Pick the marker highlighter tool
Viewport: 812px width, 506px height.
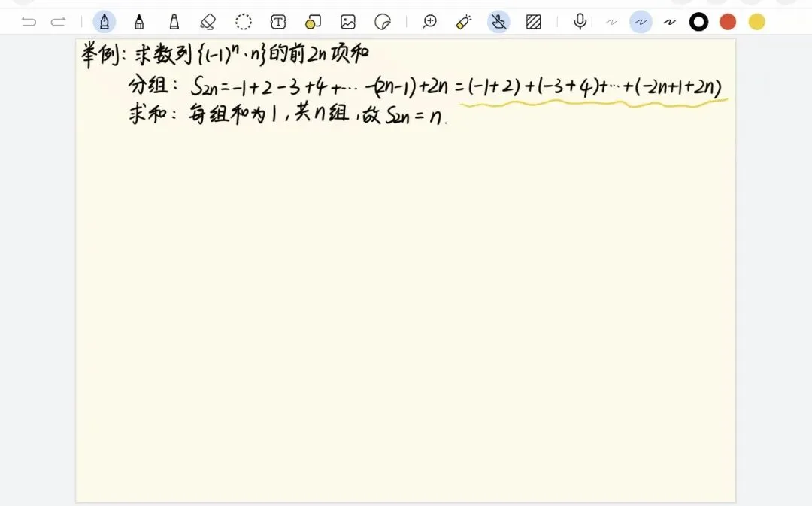[174, 21]
